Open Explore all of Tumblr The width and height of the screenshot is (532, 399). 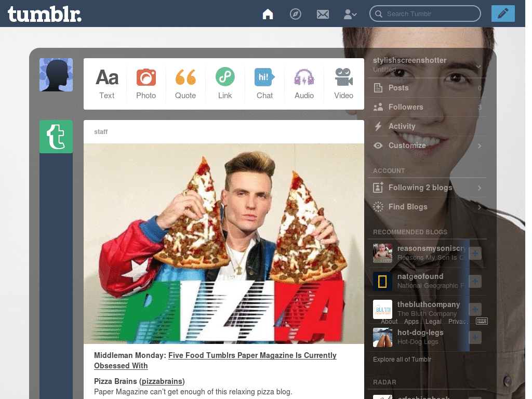[x=402, y=360]
